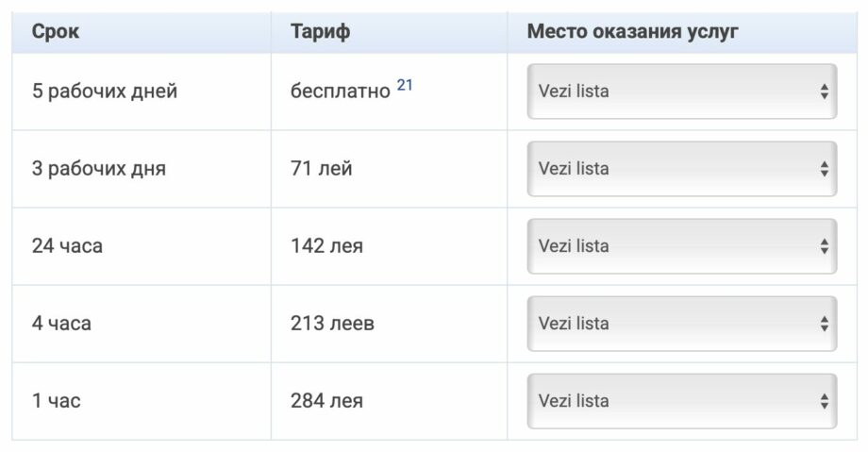The height and width of the screenshot is (452, 868).
Task: Click the 284 лея tariff cell
Action: coord(326,401)
